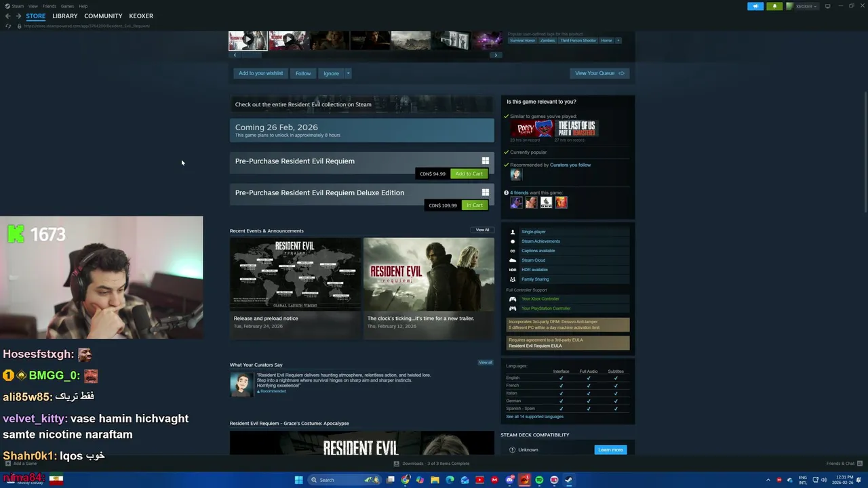Open Steam from the taskbar

(569, 480)
